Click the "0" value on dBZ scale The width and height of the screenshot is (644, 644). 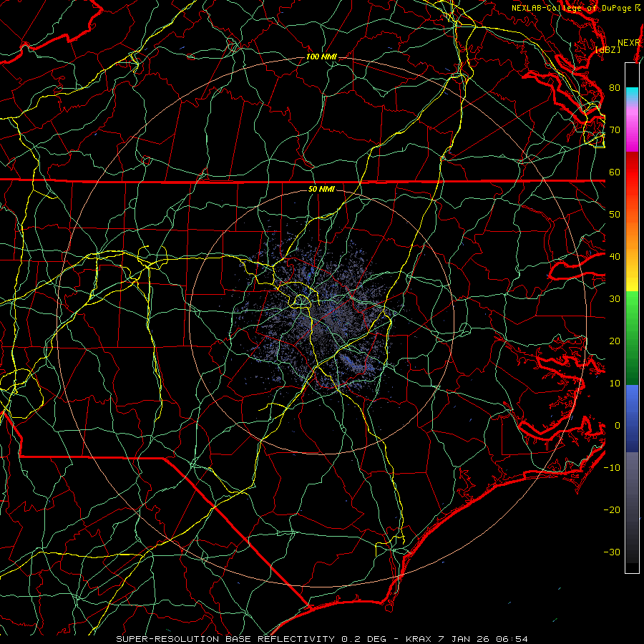point(618,426)
